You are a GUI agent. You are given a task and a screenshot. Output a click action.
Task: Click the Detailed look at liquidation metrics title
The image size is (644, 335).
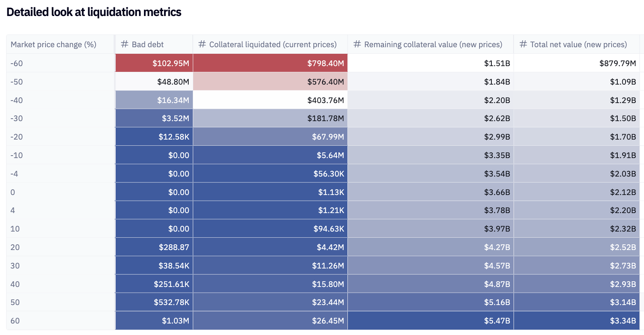[94, 12]
